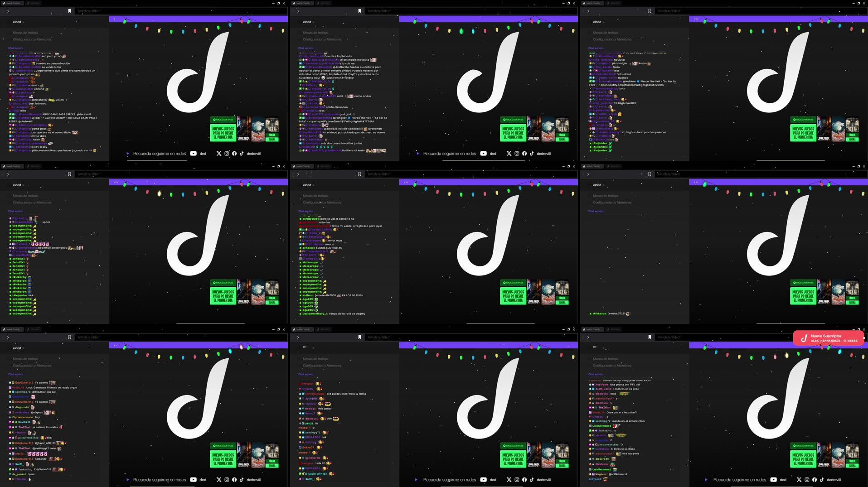Open 'Configuración y Miembros' in the bottom-left window

32,366
